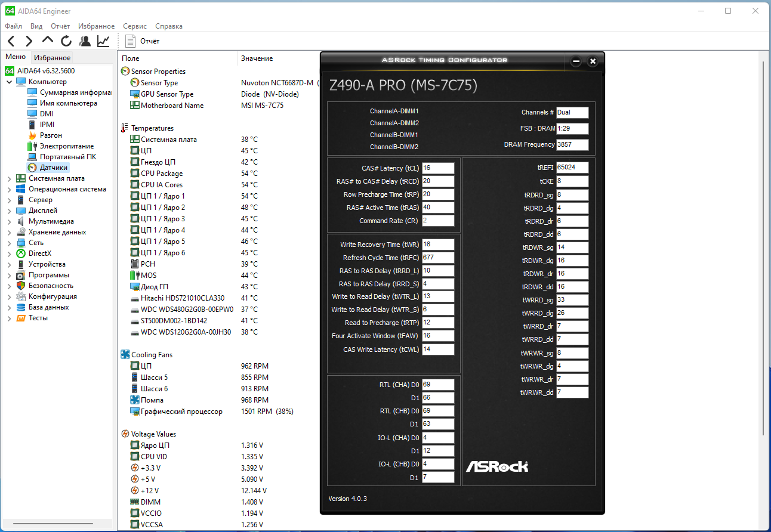The image size is (771, 532).
Task: Click the Voltage Values section icon
Action: point(125,434)
